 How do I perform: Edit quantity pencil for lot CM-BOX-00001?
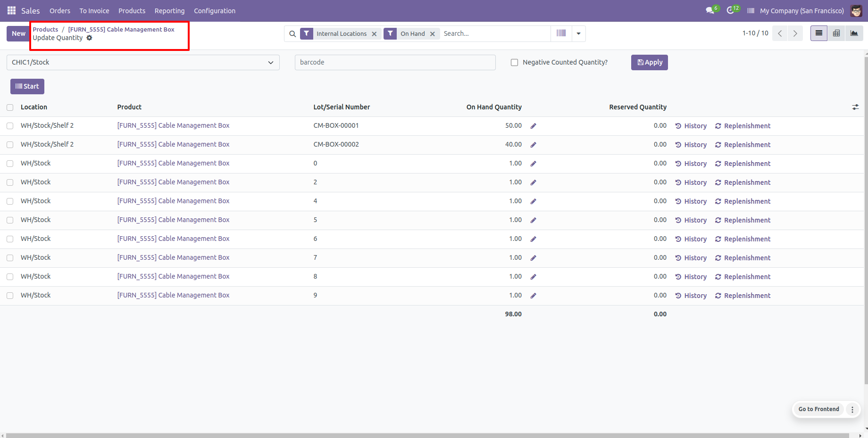coord(533,126)
